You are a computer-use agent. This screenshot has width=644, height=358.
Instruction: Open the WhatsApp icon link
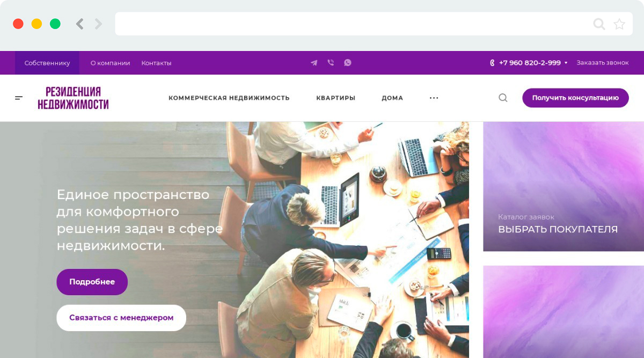[348, 63]
